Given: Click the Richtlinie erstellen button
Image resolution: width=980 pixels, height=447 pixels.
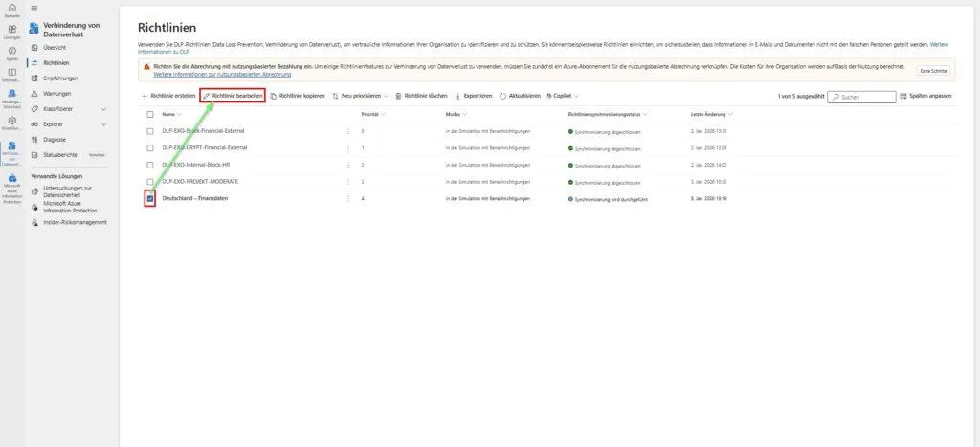Looking at the screenshot, I should [168, 96].
